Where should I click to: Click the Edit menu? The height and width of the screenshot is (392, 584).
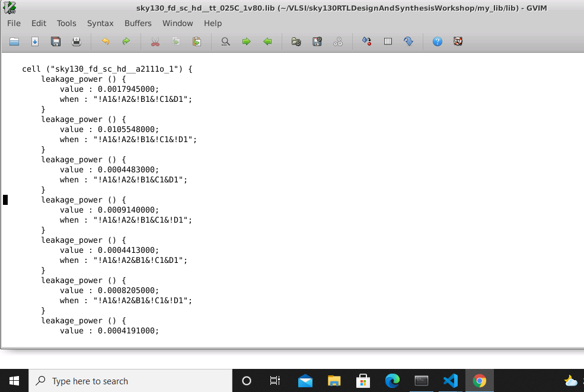(39, 23)
